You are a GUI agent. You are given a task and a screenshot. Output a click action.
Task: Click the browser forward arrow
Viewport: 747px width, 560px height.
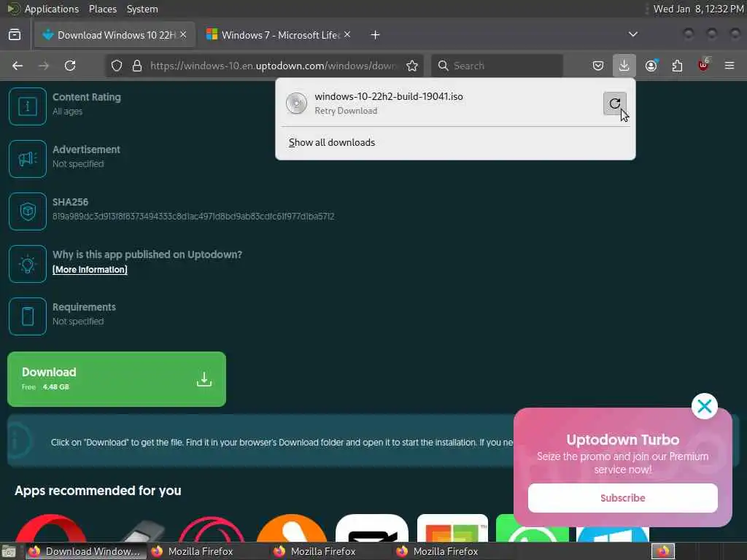44,66
